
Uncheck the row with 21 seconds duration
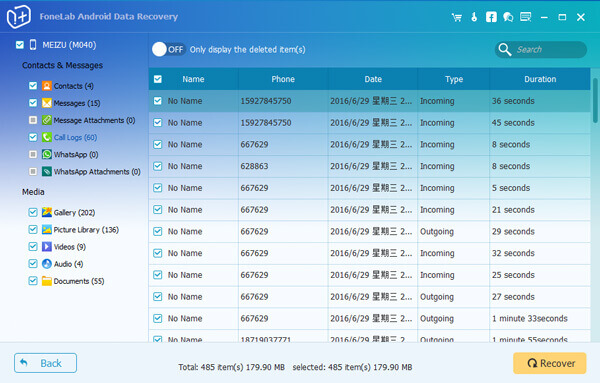point(158,210)
